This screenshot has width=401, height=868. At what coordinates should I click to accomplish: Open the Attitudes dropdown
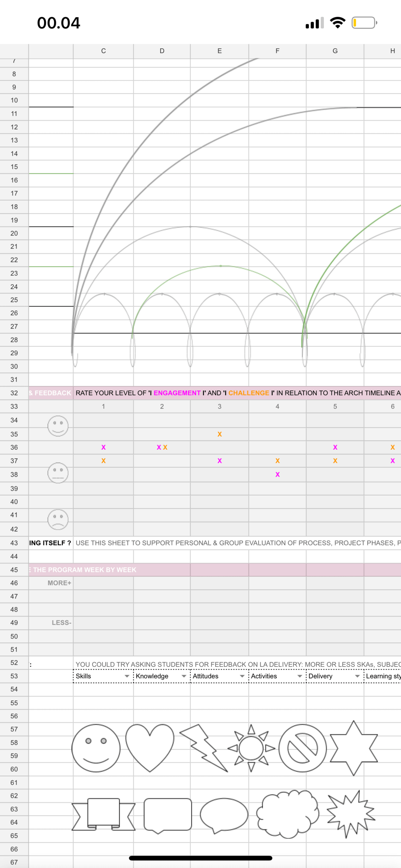coord(242,676)
